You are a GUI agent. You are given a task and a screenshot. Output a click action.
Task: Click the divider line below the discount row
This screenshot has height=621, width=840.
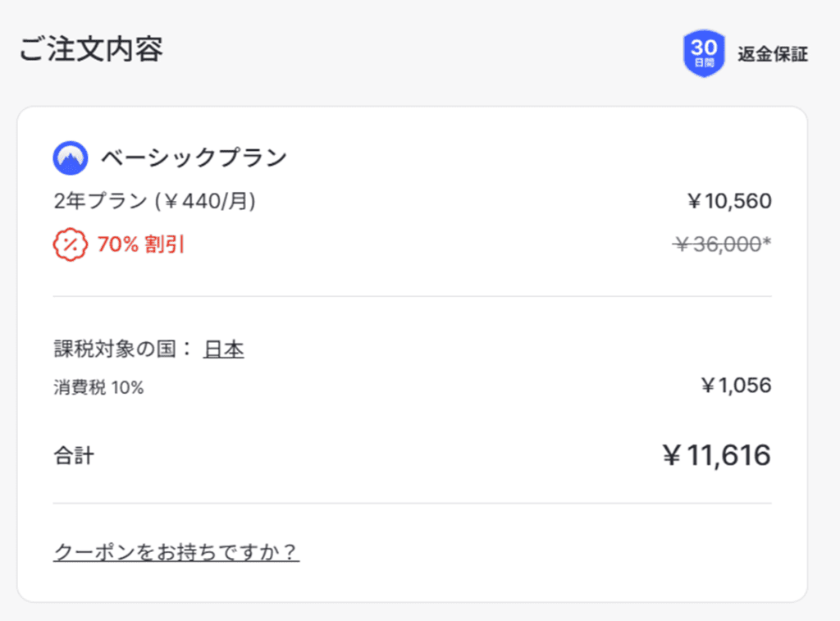[x=412, y=295]
